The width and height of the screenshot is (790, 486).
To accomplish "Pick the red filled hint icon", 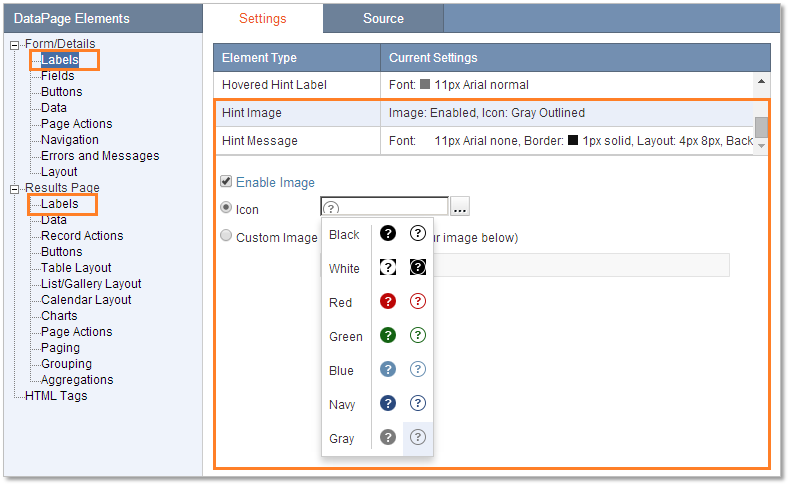I will tap(389, 302).
